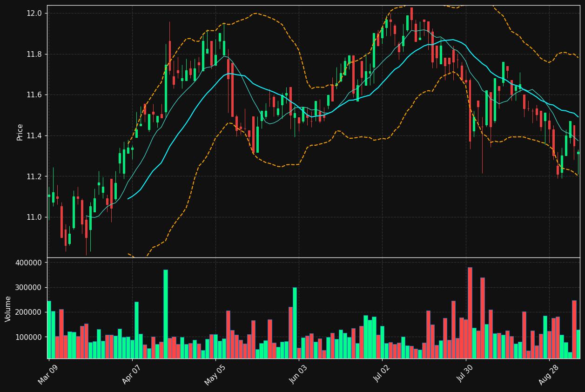
Task: Click the Apr 07 date label
Action: coord(132,374)
